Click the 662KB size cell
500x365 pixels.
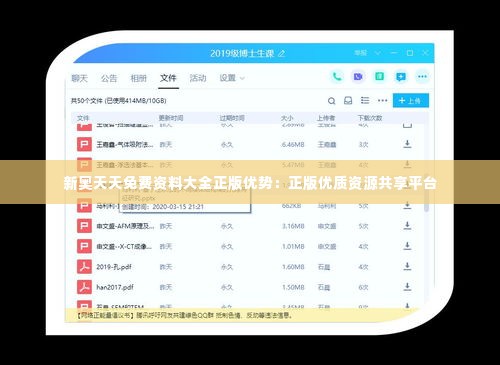click(291, 206)
